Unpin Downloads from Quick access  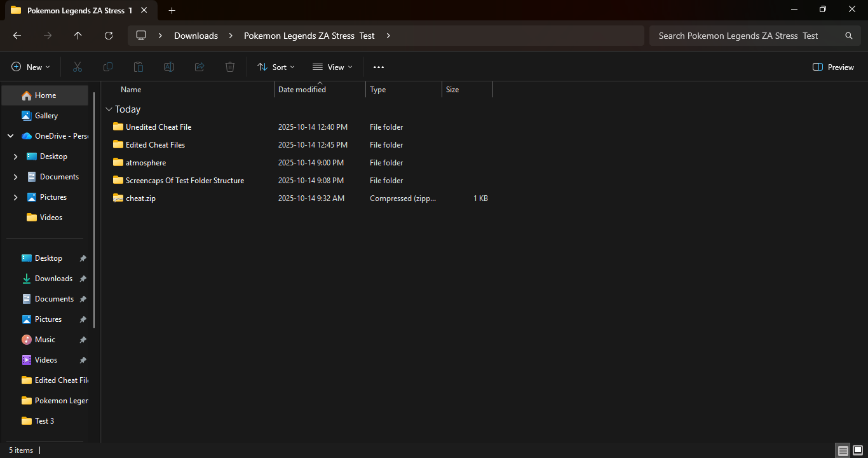point(83,279)
